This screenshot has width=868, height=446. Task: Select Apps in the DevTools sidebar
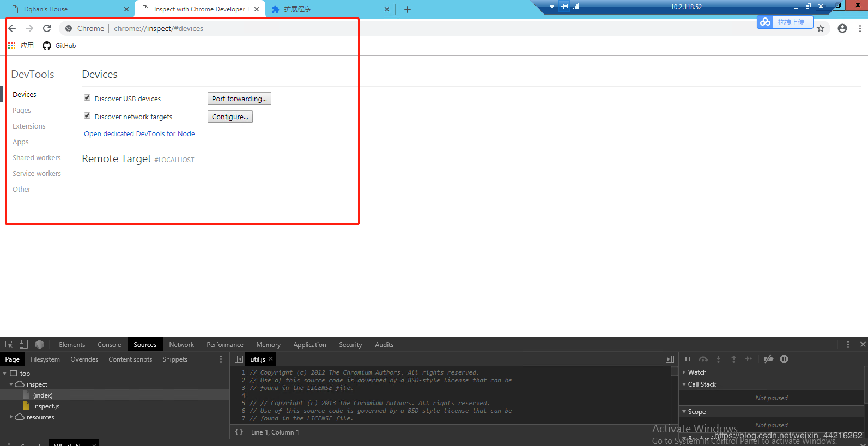pos(21,142)
